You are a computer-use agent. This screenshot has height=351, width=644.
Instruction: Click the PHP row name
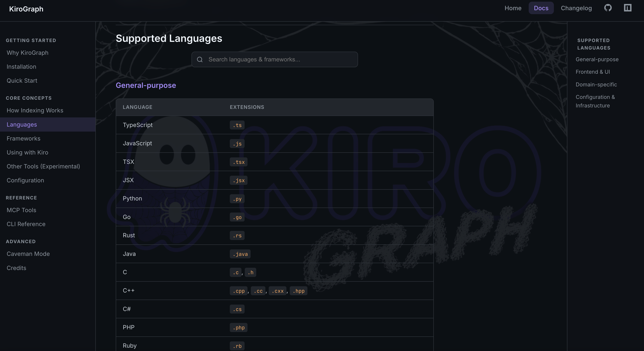point(128,327)
